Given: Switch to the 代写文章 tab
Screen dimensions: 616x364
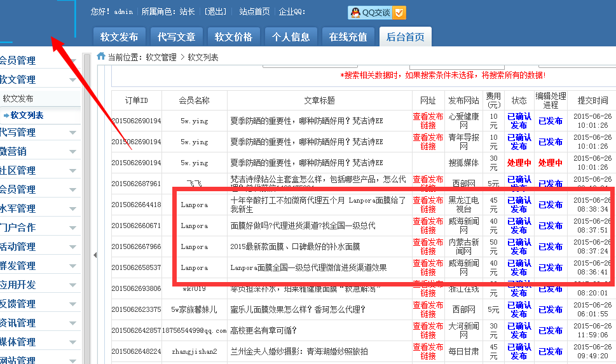Looking at the screenshot, I should (x=177, y=37).
